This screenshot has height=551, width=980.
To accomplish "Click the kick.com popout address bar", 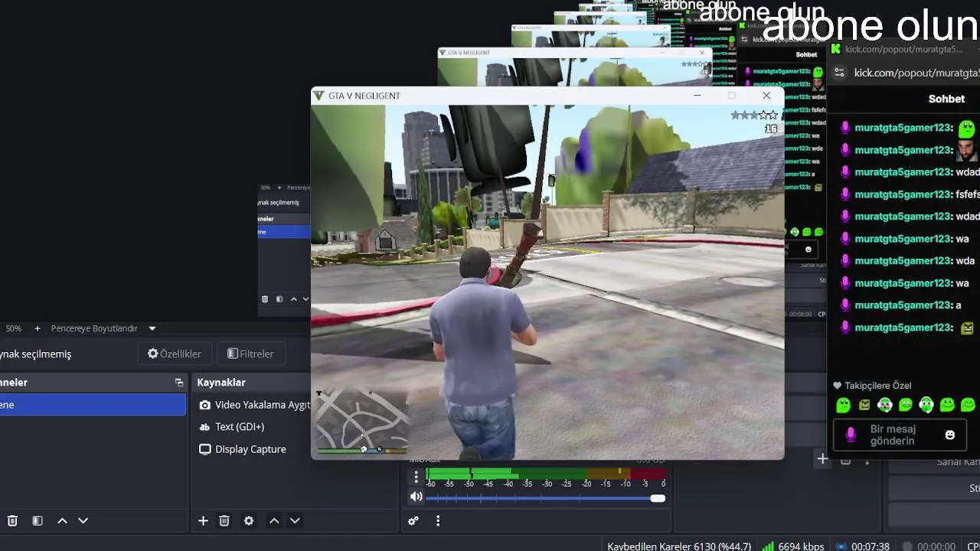I will click(x=916, y=73).
